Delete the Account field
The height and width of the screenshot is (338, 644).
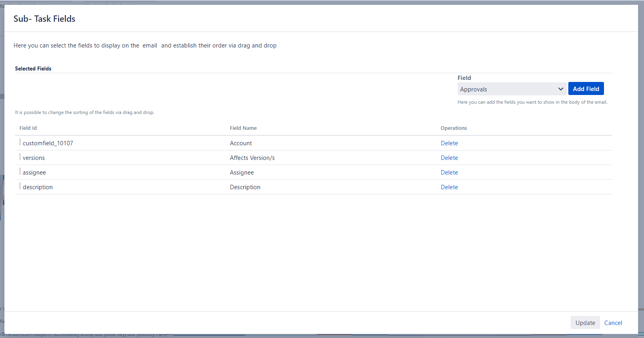[449, 143]
